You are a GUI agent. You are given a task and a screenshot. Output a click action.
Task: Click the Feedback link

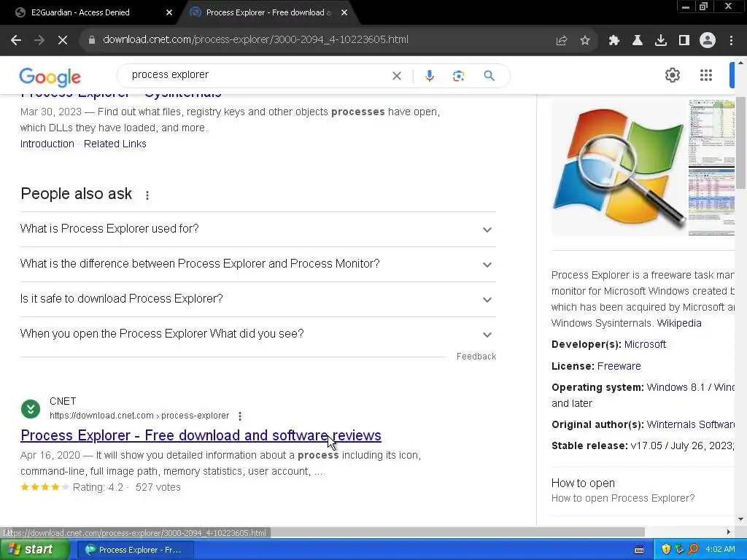pyautogui.click(x=476, y=357)
